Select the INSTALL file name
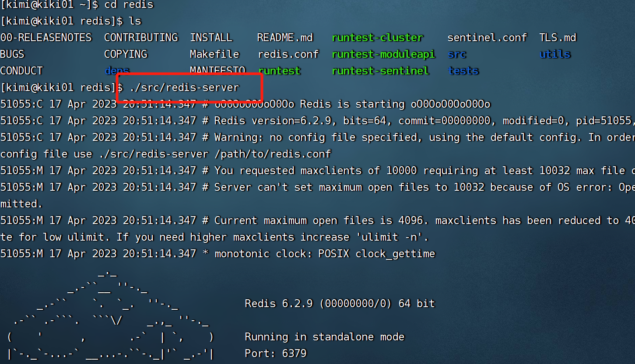This screenshot has height=364, width=635. (211, 38)
